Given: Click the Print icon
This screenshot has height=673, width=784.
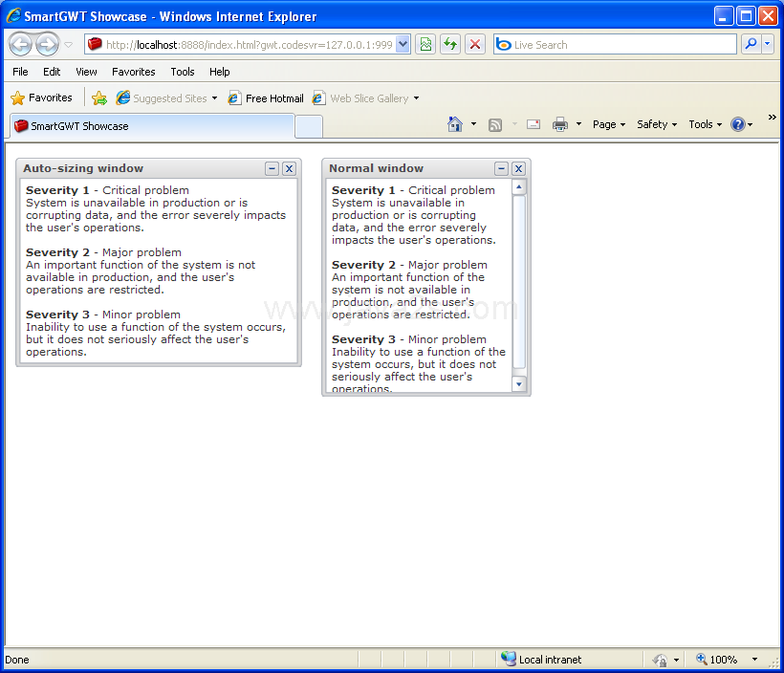Looking at the screenshot, I should pos(560,124).
